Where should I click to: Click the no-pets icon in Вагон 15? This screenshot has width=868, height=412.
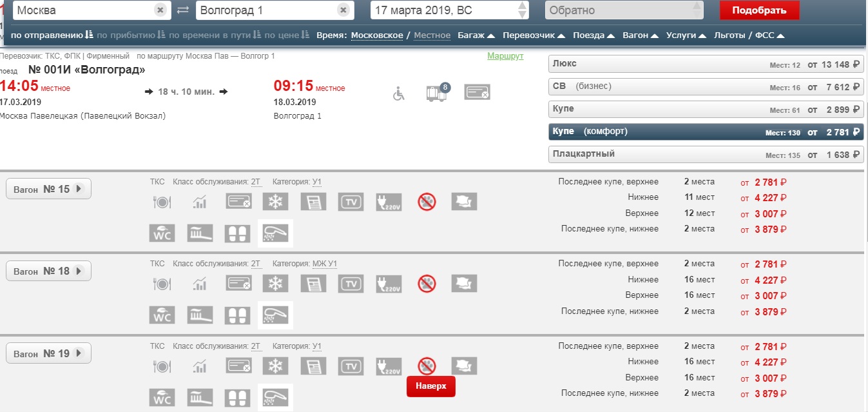pos(426,202)
